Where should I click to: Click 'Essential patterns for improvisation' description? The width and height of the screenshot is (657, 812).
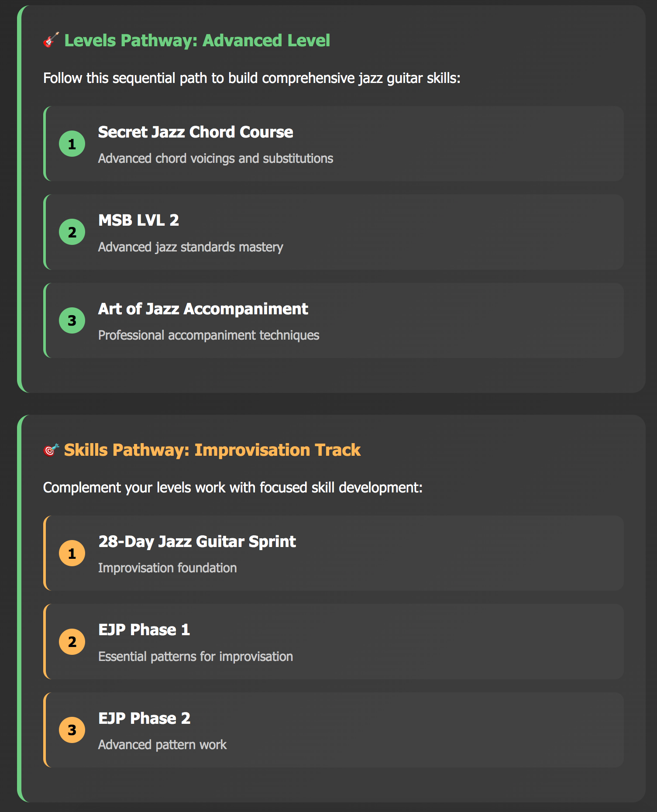click(x=196, y=656)
